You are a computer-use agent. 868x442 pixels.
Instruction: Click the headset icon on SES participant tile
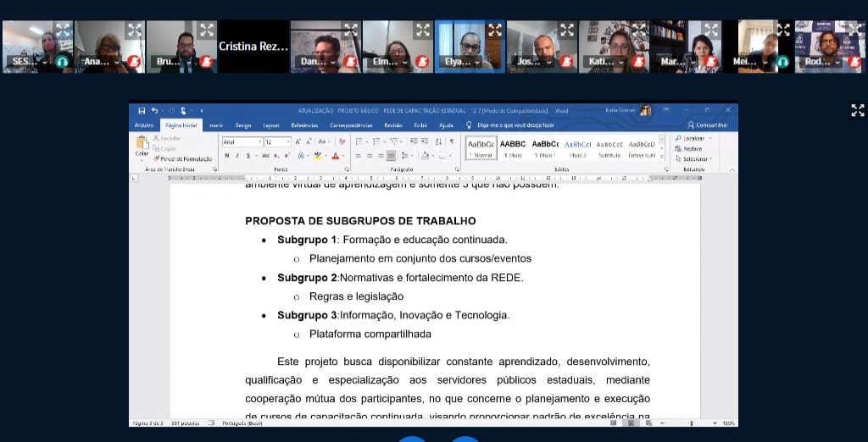(x=62, y=62)
